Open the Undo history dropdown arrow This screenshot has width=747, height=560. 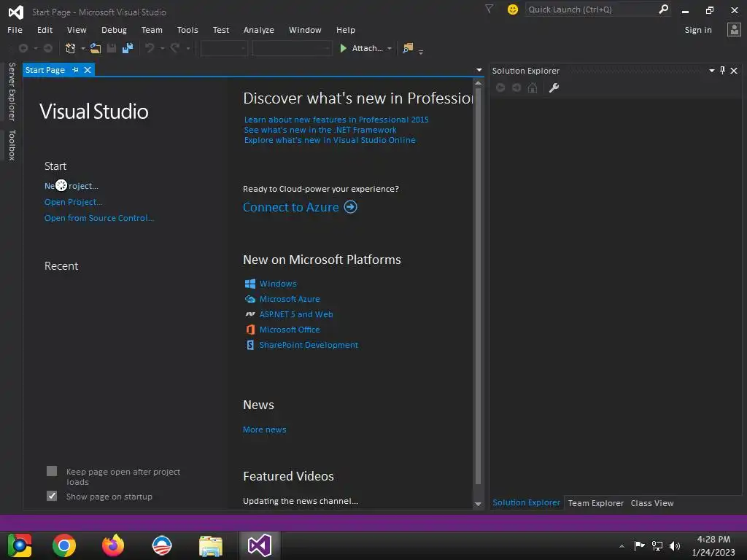[162, 49]
